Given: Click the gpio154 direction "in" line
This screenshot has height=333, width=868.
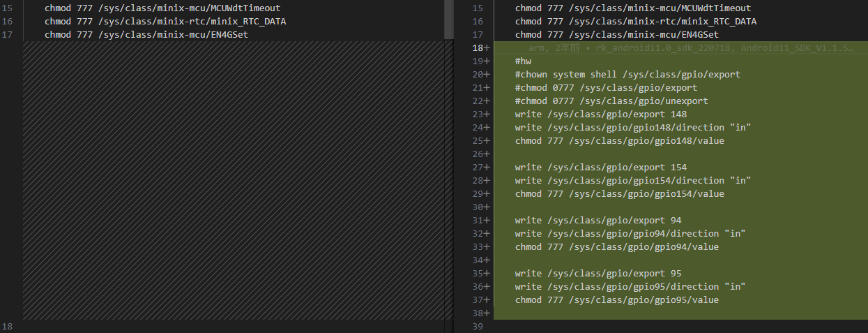Looking at the screenshot, I should (633, 181).
